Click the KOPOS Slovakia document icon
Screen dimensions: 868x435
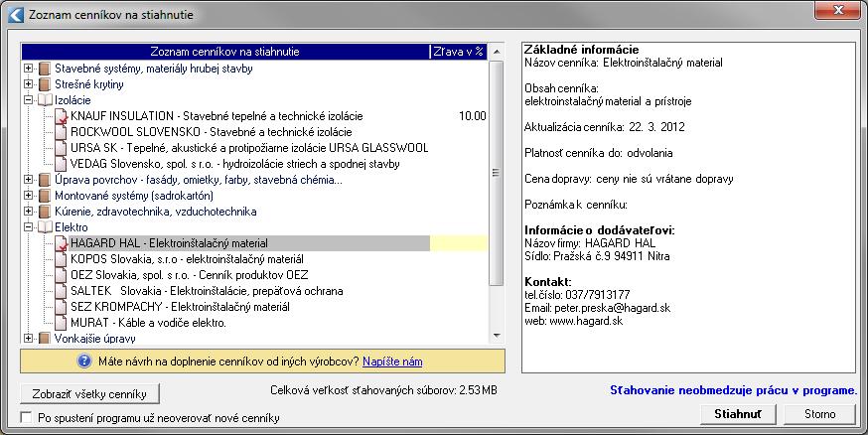click(61, 259)
